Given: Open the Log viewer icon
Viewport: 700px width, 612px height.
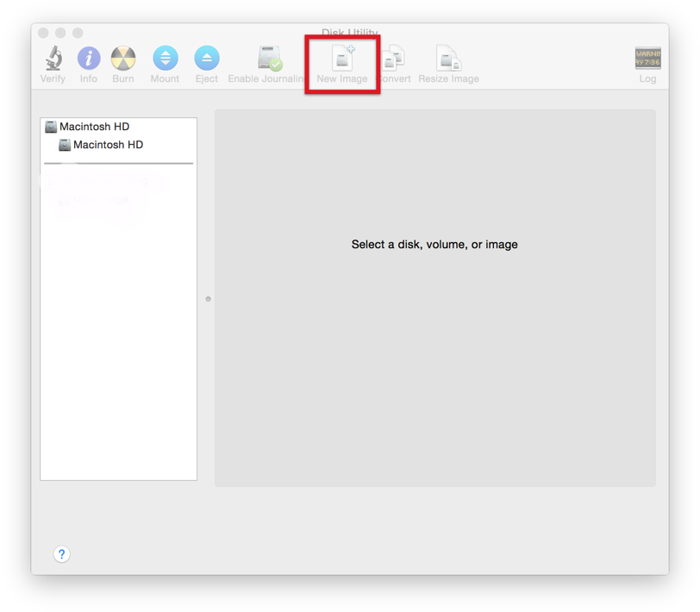Looking at the screenshot, I should click(647, 59).
